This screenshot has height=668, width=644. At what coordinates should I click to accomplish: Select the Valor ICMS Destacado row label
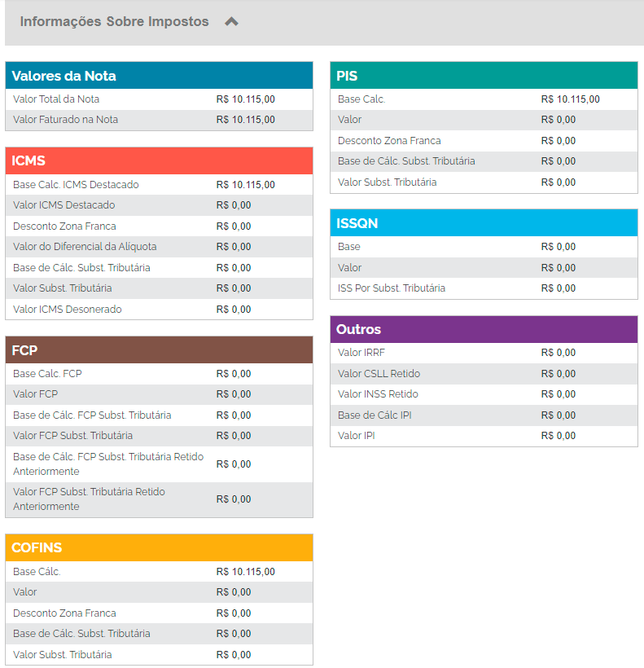64,205
